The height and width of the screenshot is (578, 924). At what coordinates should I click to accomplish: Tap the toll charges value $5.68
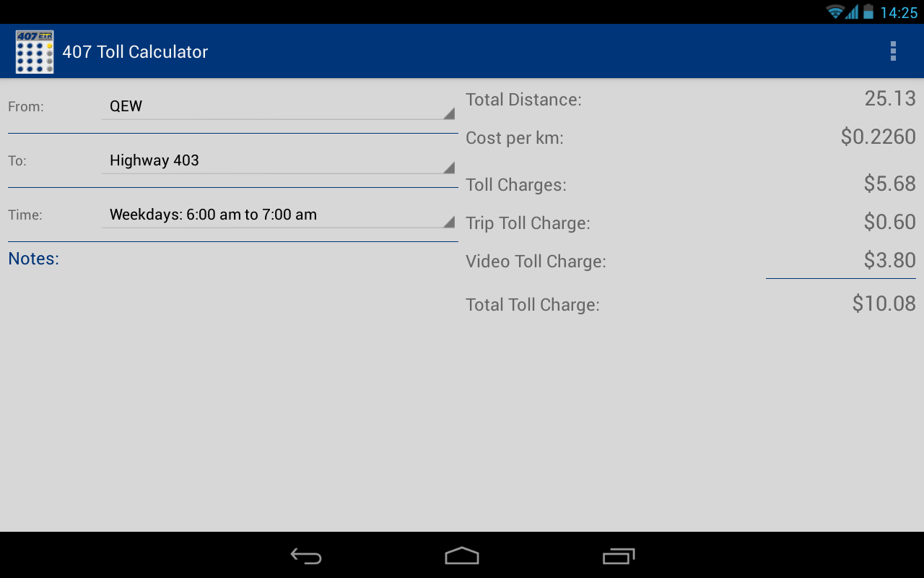890,184
